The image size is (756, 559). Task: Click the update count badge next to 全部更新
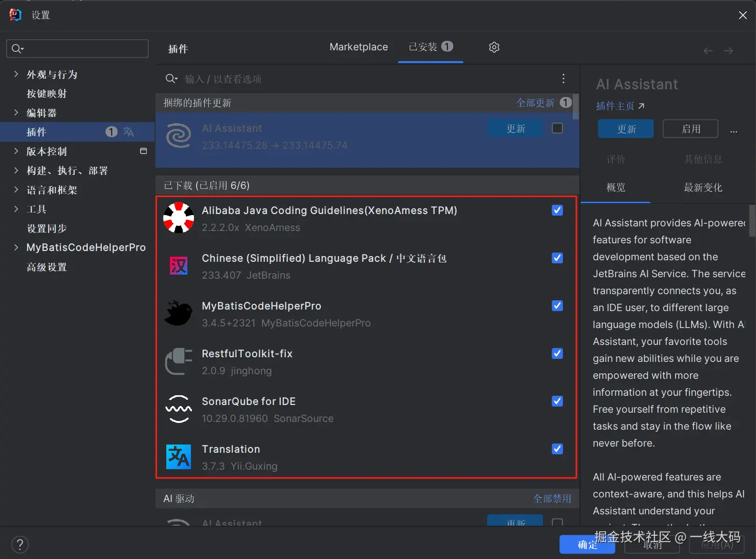(566, 103)
